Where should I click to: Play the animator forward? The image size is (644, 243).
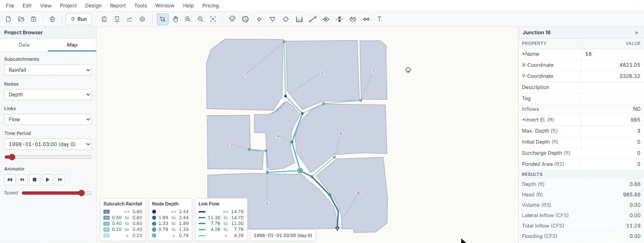click(x=47, y=180)
